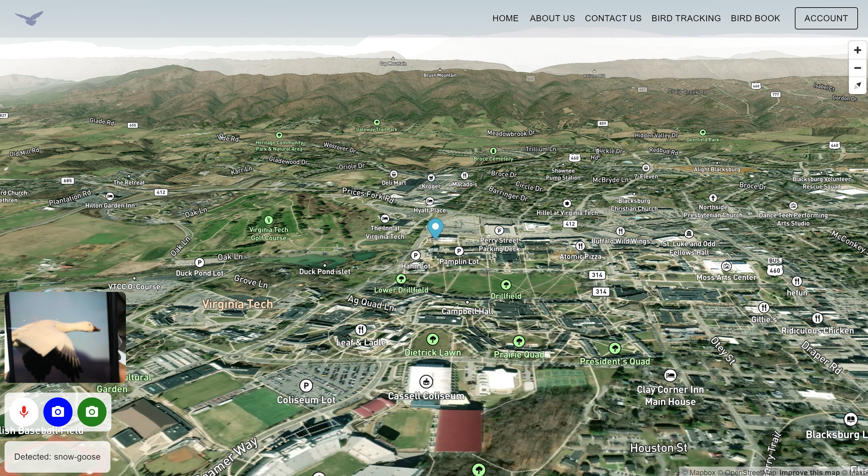
Task: Click the Improve this map link
Action: point(809,472)
